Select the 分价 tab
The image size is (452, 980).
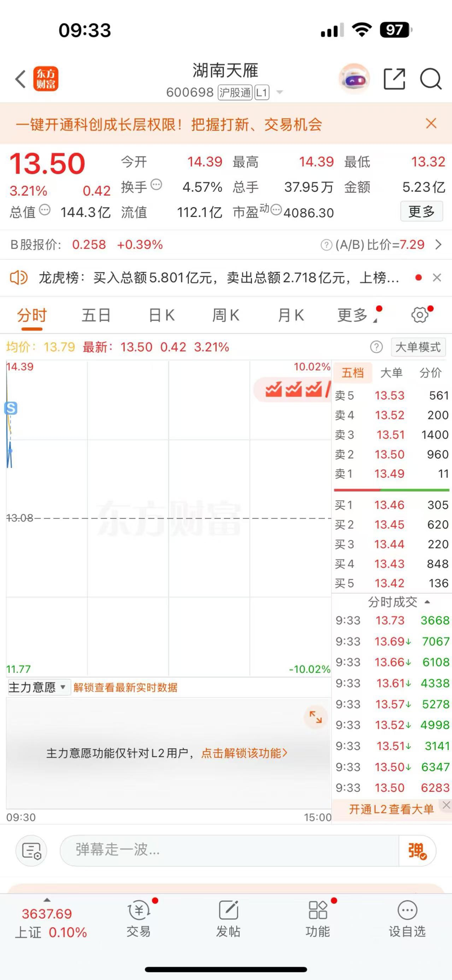tap(430, 373)
